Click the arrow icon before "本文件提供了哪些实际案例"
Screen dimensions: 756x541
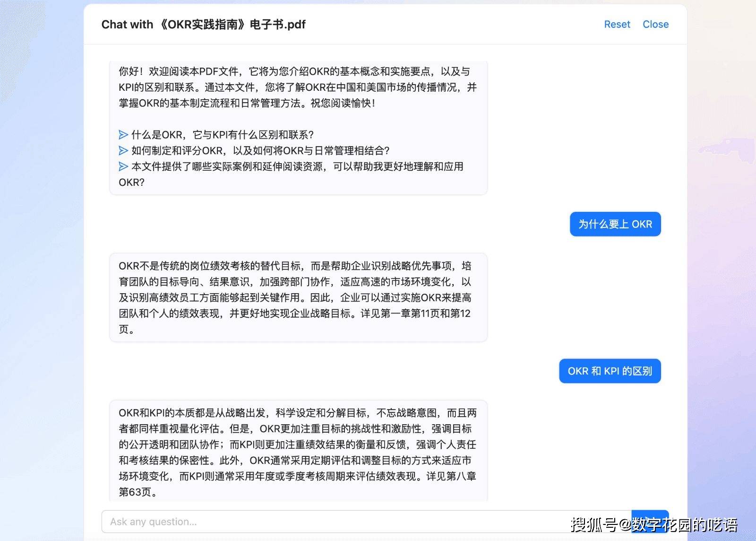(x=123, y=166)
